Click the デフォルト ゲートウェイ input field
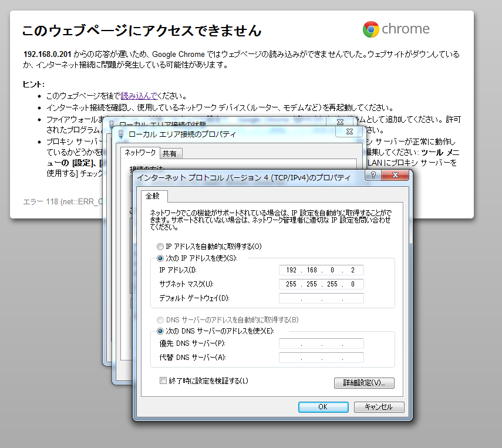Viewport: 502px width, 448px height. point(321,298)
